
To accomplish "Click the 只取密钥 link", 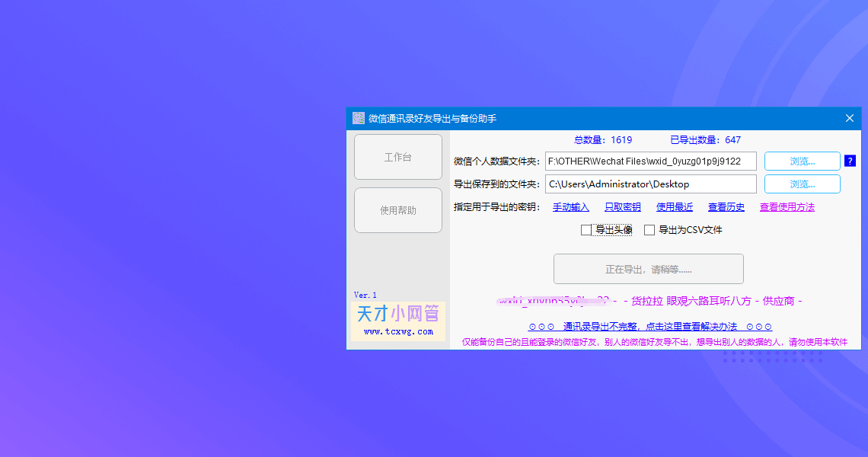I will click(622, 206).
